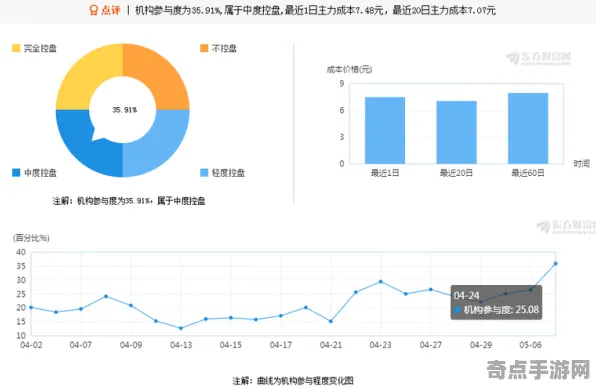Click the 最近1日 cost bar

click(385, 130)
